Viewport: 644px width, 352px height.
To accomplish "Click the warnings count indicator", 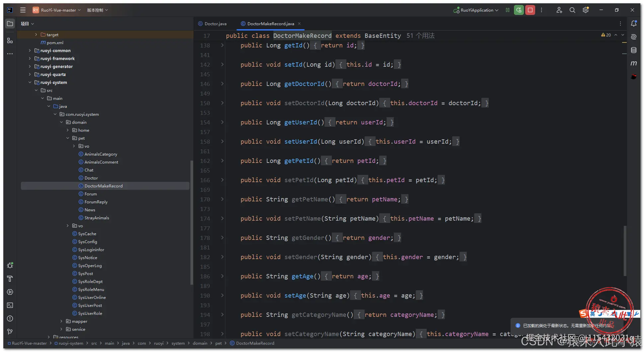I will coord(606,35).
